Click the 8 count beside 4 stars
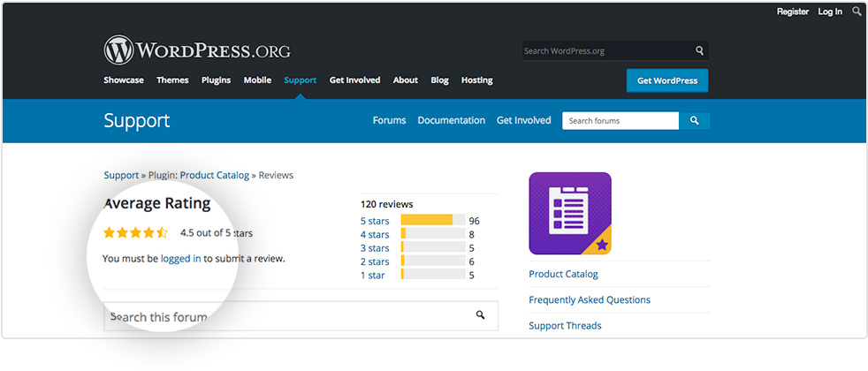The width and height of the screenshot is (868, 371). tap(471, 234)
